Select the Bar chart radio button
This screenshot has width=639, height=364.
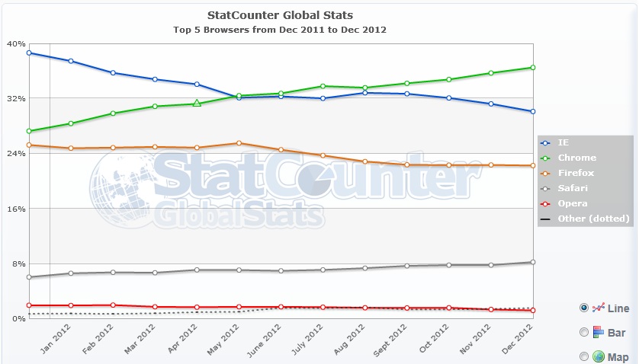point(584,332)
